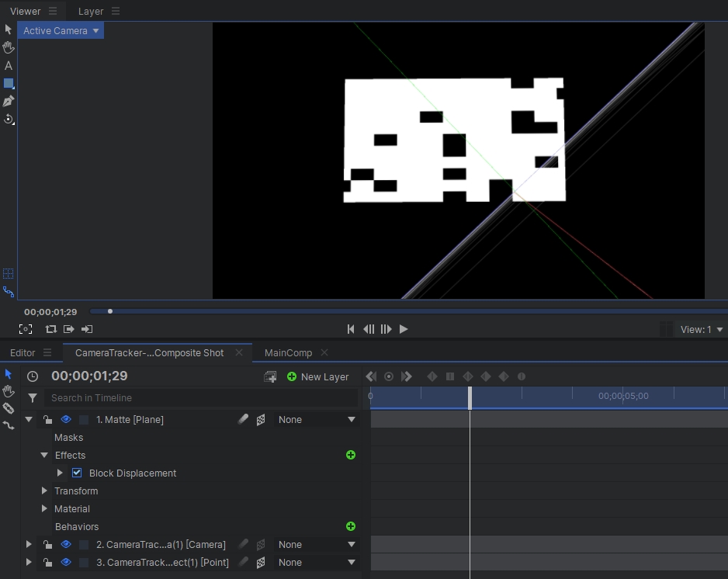The image size is (728, 579).
Task: Select the Freehand pen mask tool
Action: click(9, 102)
